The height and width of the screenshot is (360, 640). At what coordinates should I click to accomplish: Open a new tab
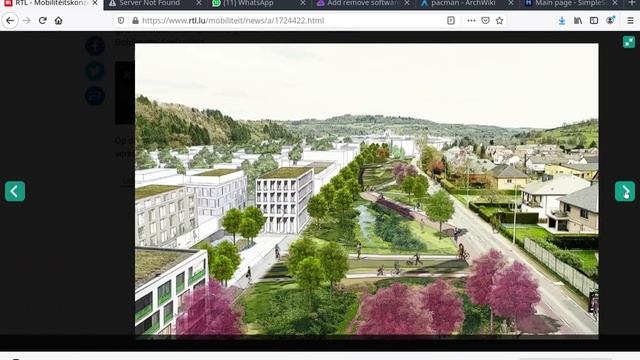632,3
